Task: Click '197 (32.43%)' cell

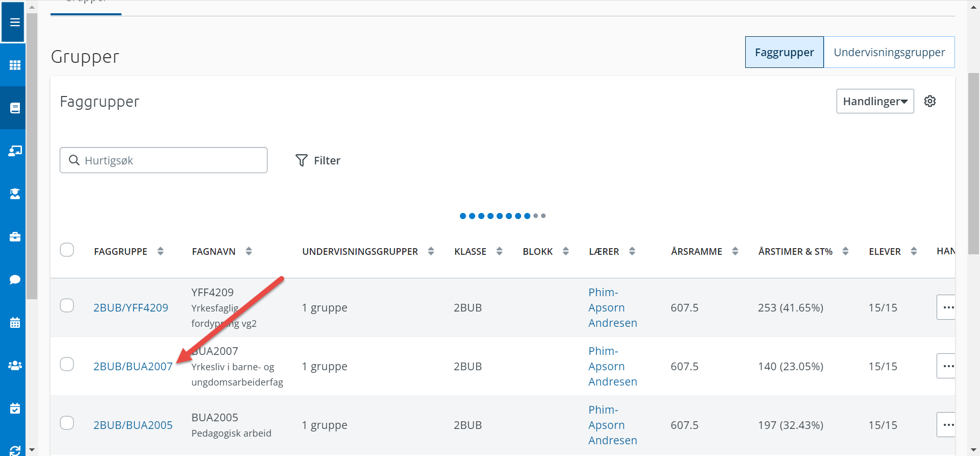Action: (791, 425)
